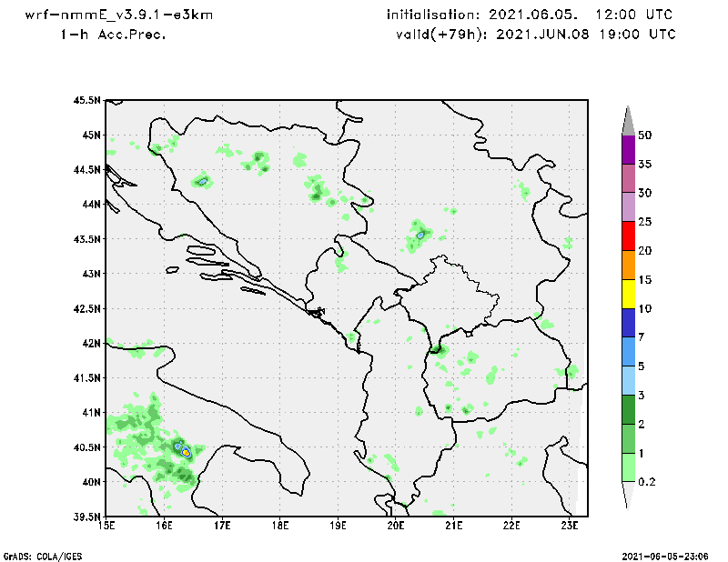Click the red 20-25 colorbar segment
Screen dimensions: 728x562
pos(628,236)
